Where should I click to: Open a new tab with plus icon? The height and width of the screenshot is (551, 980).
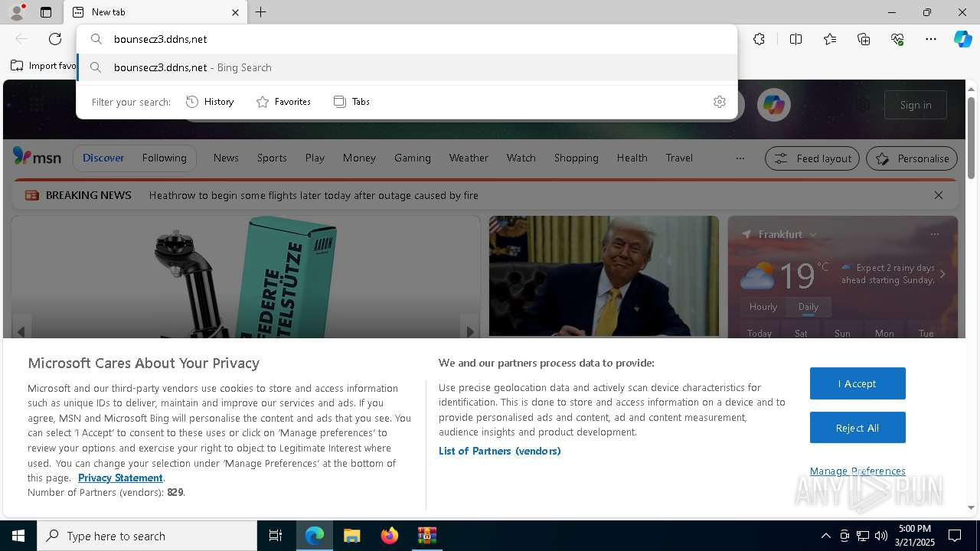(261, 12)
